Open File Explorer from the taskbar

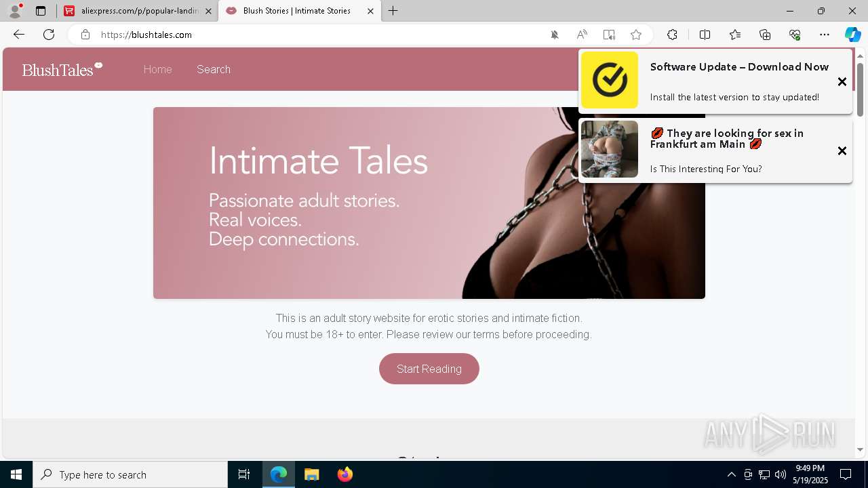[x=311, y=474]
